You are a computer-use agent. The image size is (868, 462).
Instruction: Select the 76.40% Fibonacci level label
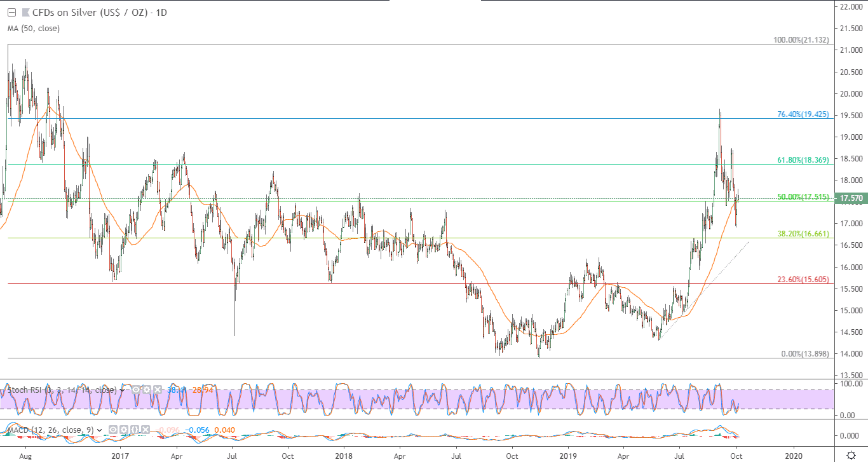tap(803, 115)
